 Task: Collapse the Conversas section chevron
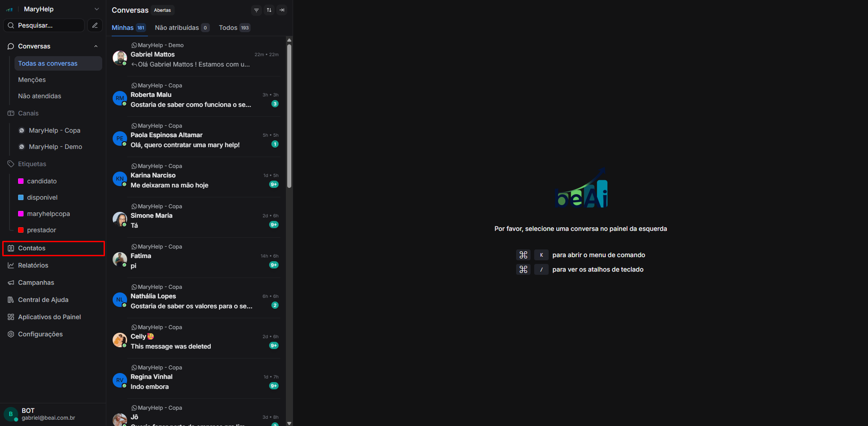(96, 46)
